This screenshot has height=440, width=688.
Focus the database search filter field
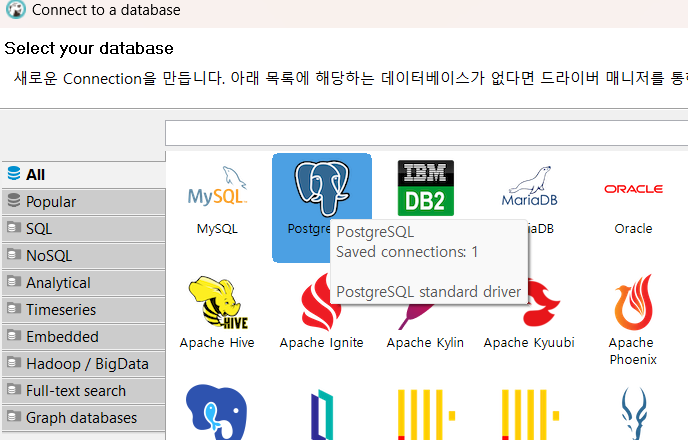[x=426, y=133]
